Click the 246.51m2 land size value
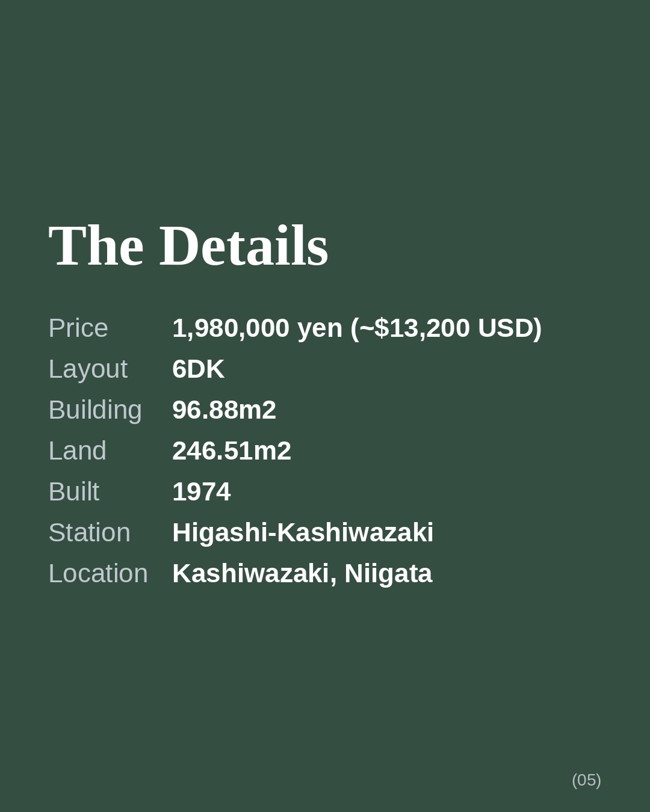Image resolution: width=650 pixels, height=812 pixels. pyautogui.click(x=232, y=451)
